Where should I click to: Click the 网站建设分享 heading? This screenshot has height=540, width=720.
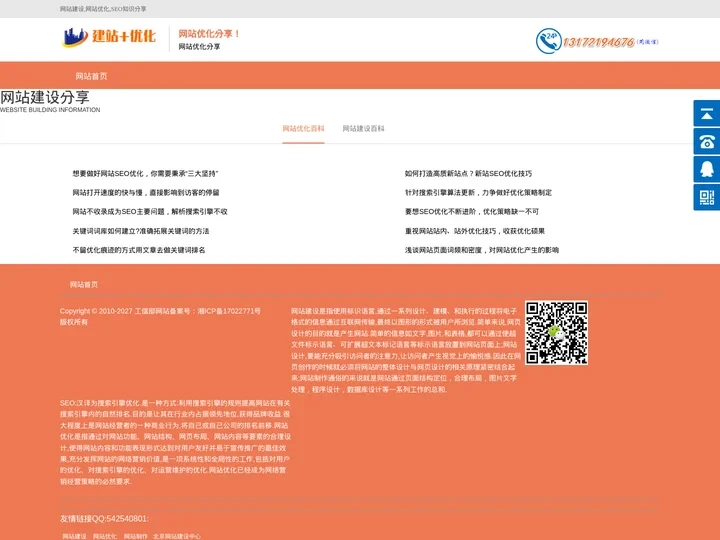pos(45,97)
